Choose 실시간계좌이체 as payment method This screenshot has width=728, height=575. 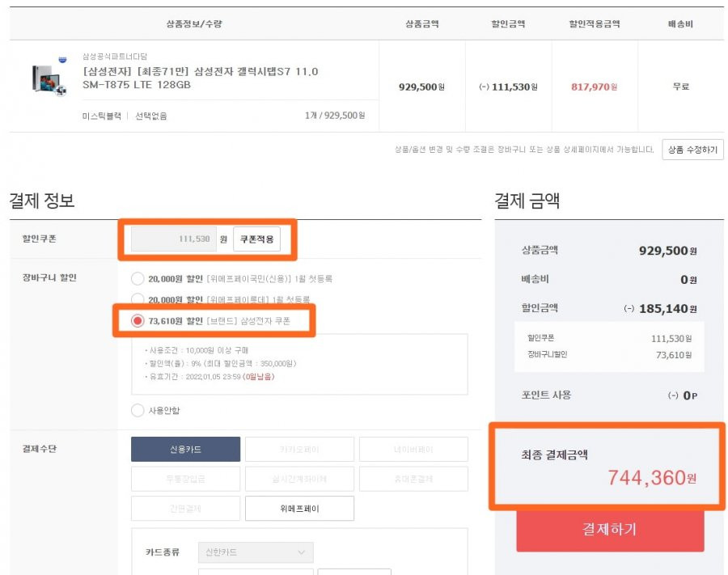[299, 479]
